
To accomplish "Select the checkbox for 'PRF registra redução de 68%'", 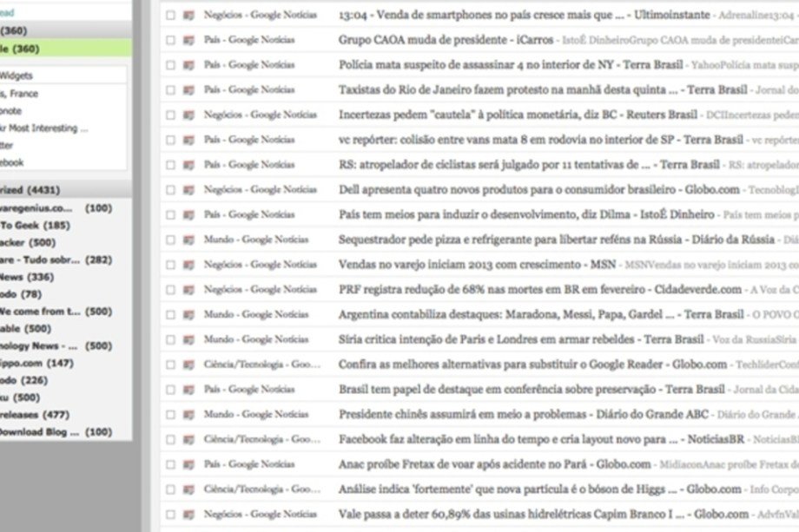I will click(171, 290).
